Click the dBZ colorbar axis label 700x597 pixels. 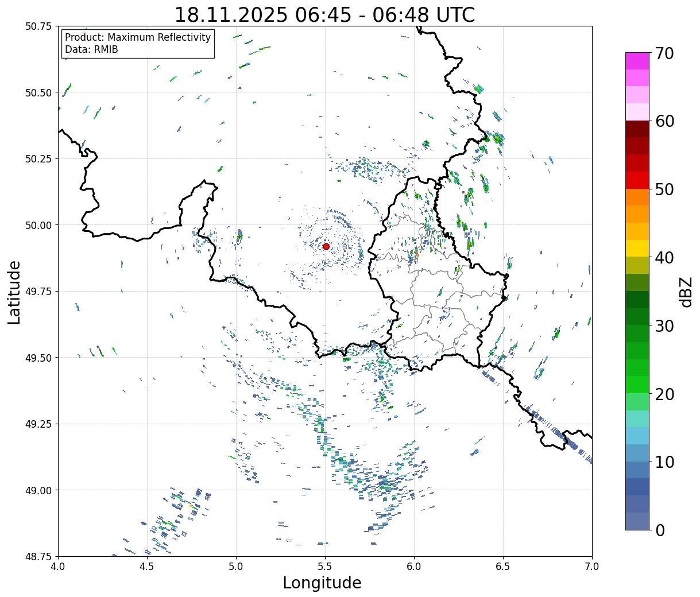[686, 291]
